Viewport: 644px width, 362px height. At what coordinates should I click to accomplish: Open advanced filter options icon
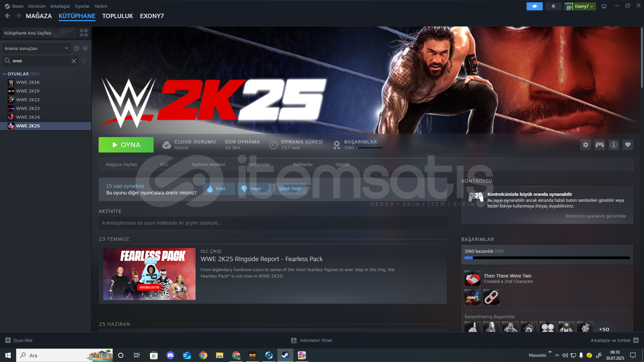click(84, 61)
